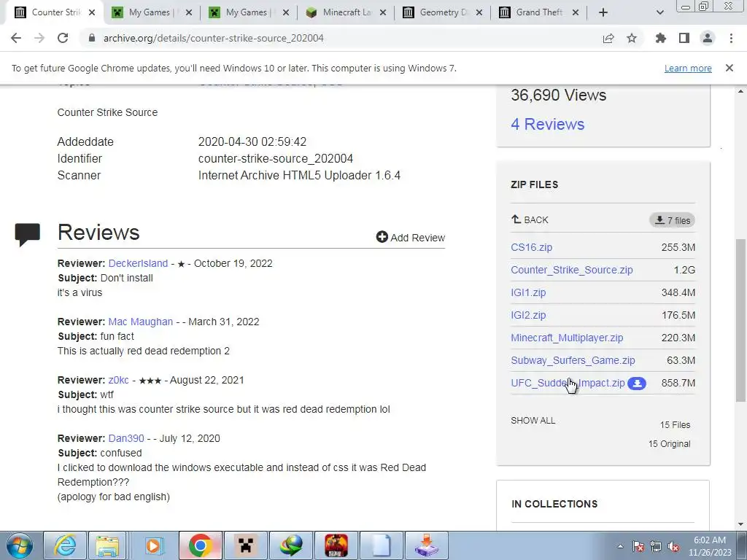747x560 pixels.
Task: Open the 4 Reviews link
Action: (547, 124)
